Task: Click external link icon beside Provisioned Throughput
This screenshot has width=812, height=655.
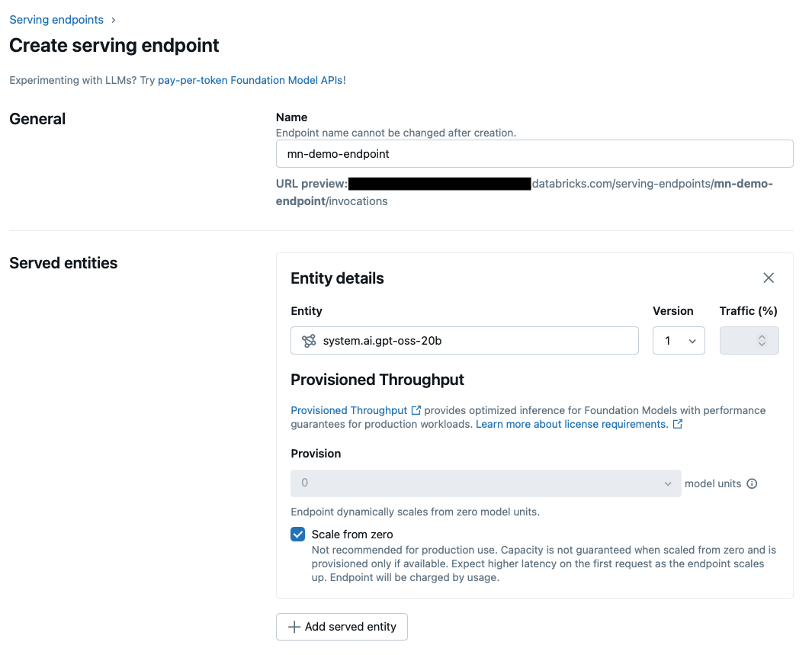Action: (416, 410)
